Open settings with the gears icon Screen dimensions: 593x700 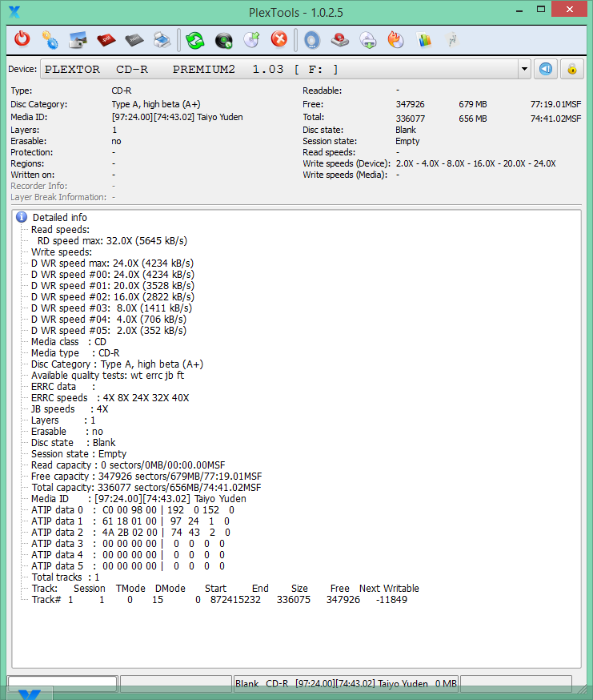coord(50,40)
